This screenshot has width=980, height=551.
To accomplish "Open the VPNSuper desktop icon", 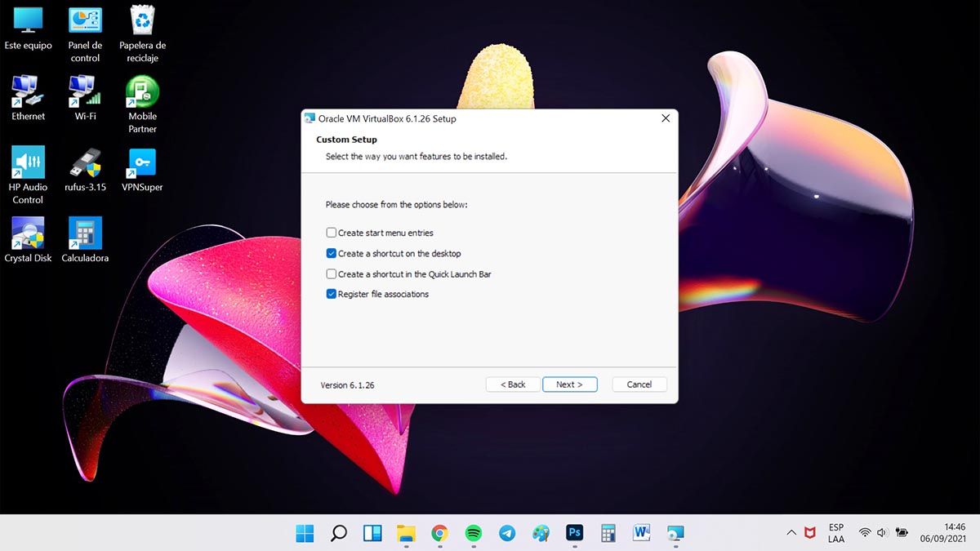I will (x=142, y=164).
